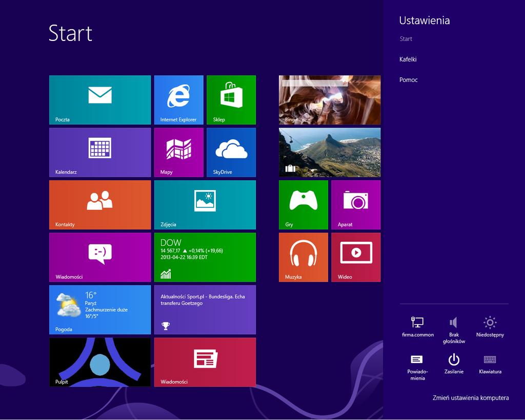The height and width of the screenshot is (420, 525).
Task: Click the Niedostępny brightness icon
Action: pyautogui.click(x=490, y=327)
